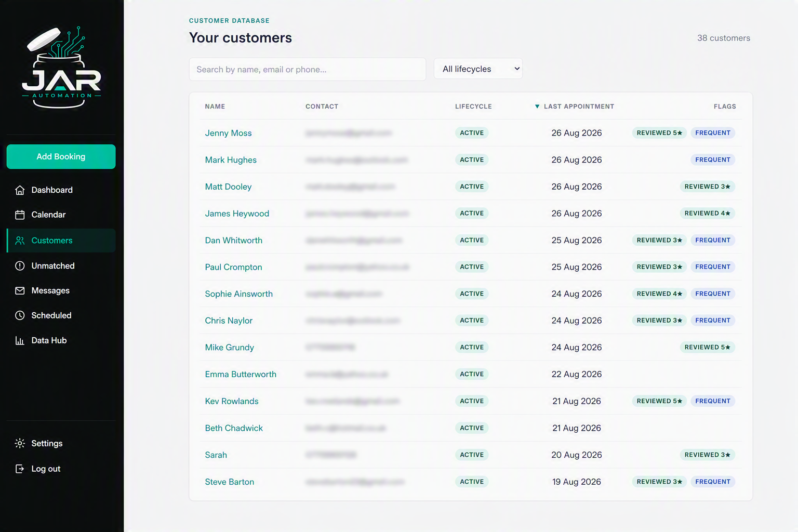Open the Data Hub section

(61, 341)
